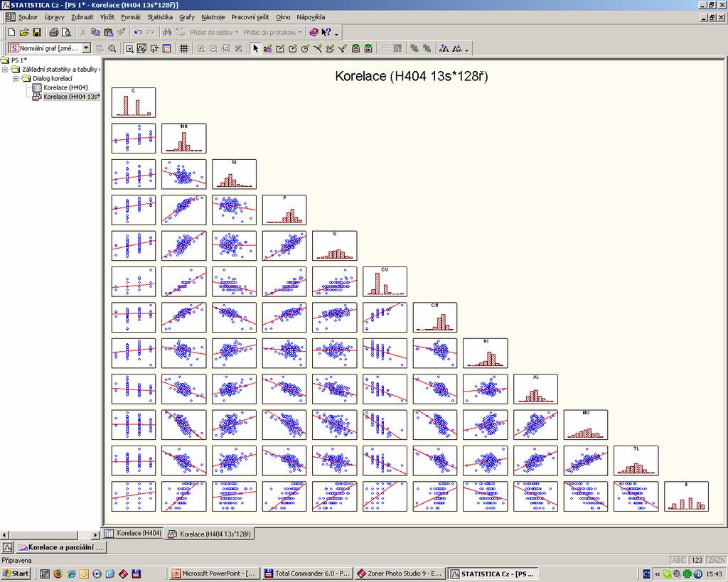Collapse the Dialog korelací tree node
728x582 pixels.
click(16, 78)
